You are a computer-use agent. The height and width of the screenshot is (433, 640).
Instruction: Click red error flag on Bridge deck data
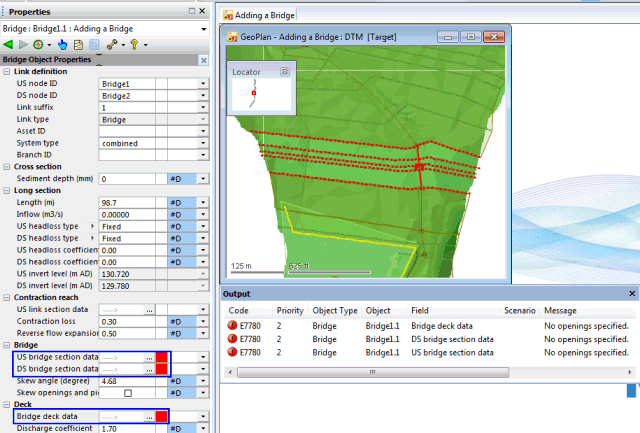pos(162,417)
